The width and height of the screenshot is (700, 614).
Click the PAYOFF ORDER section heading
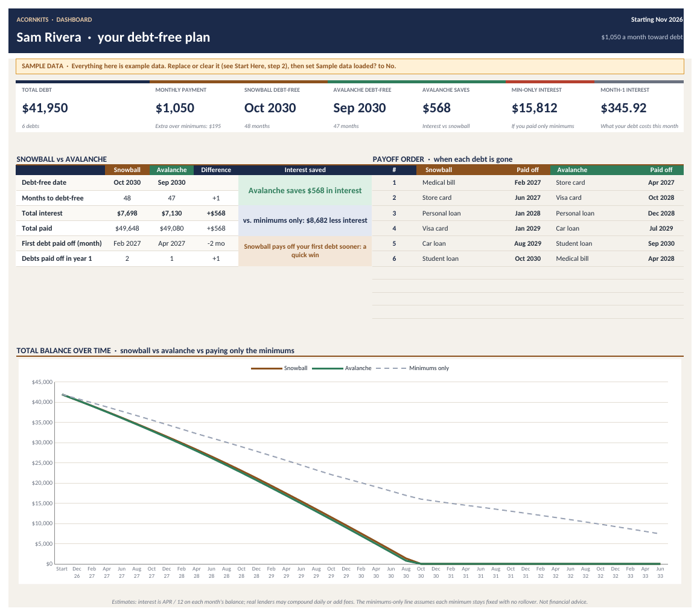442,159
